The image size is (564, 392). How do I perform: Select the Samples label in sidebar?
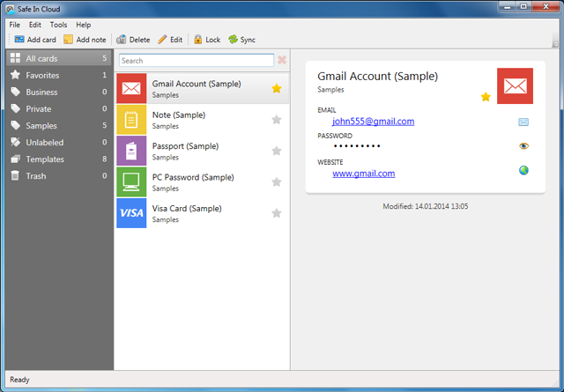(x=59, y=125)
